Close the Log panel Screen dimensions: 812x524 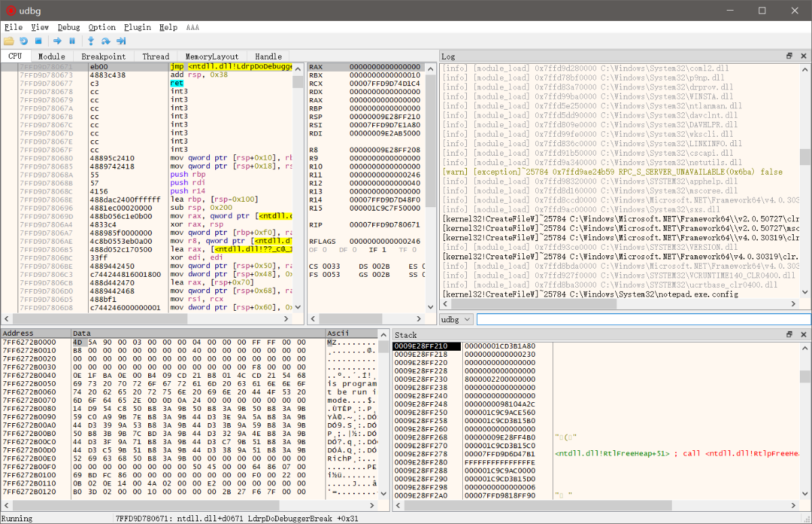coord(803,56)
